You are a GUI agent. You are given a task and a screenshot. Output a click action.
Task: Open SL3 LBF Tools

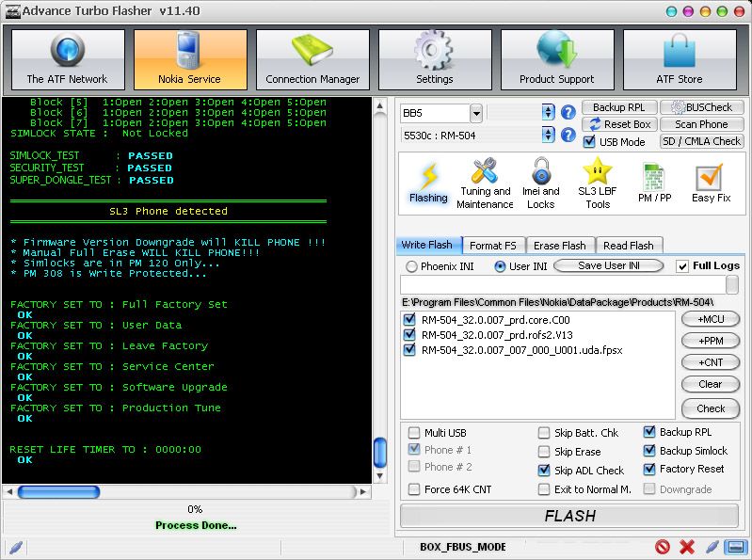[598, 184]
